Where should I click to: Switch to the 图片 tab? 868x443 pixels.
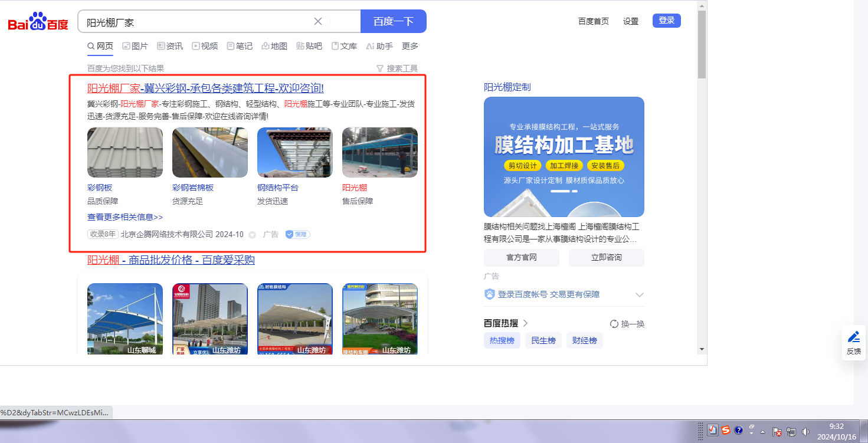point(135,46)
